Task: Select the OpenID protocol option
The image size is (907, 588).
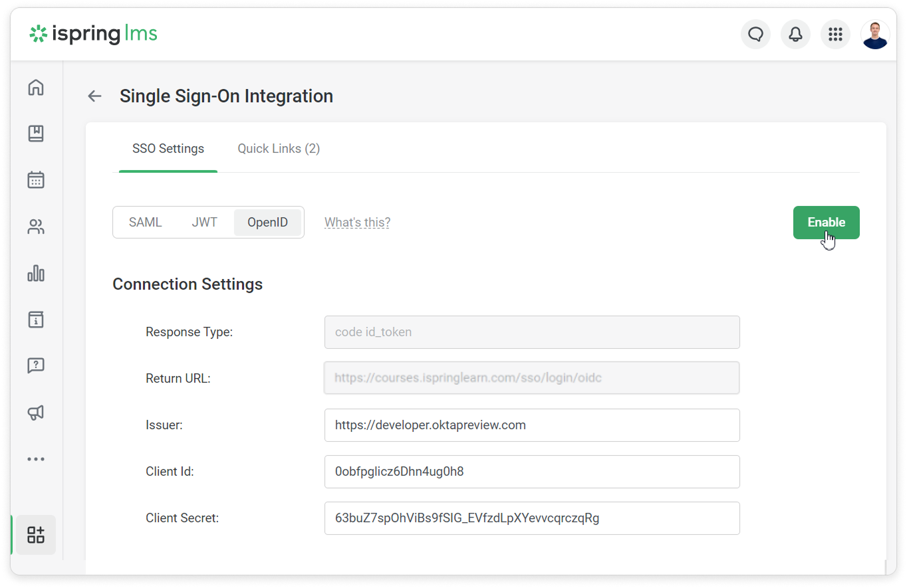Action: [267, 223]
